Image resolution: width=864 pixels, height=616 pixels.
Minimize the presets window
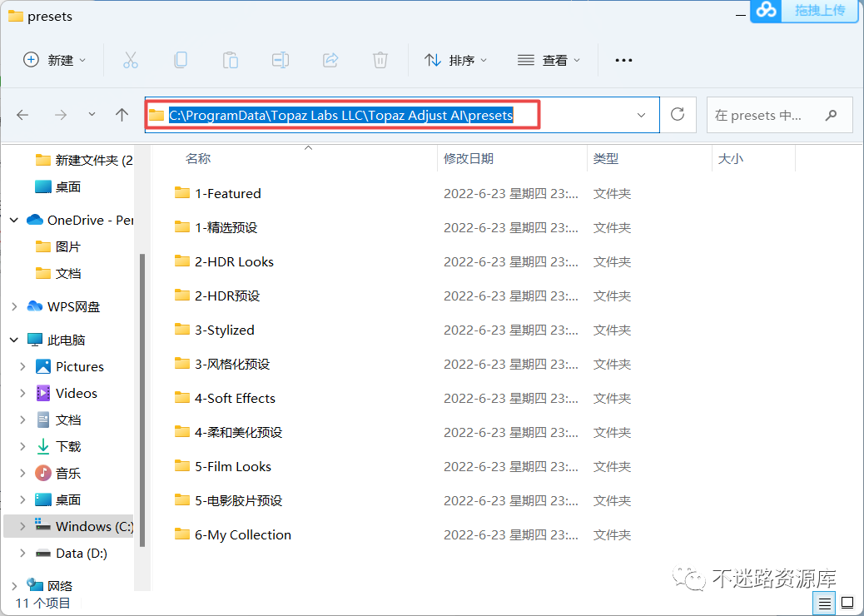pyautogui.click(x=741, y=16)
